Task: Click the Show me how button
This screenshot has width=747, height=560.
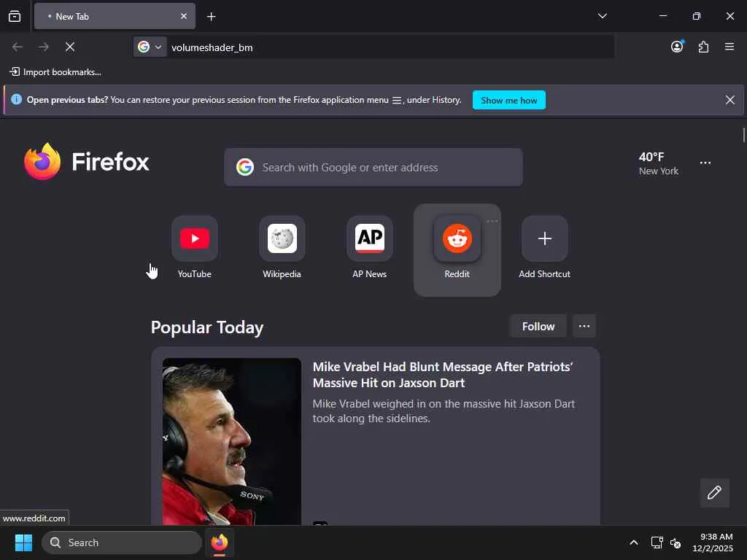Action: coord(508,100)
